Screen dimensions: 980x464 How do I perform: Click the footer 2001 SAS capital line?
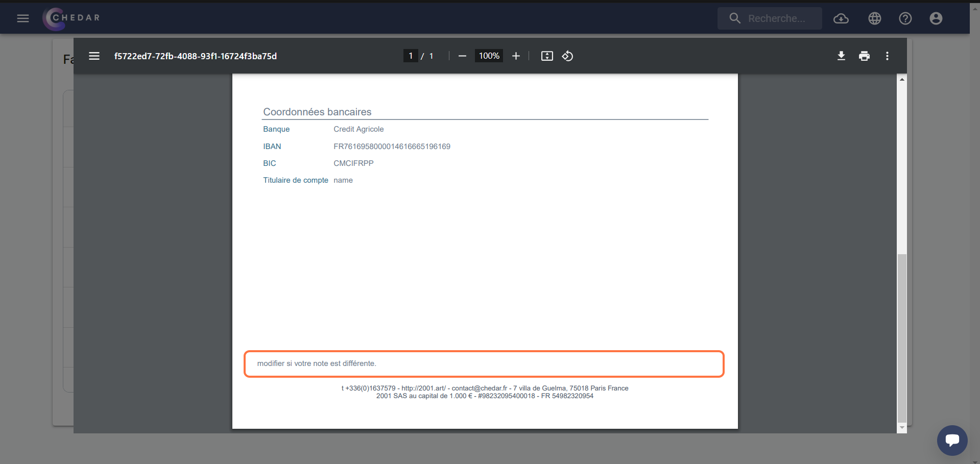485,396
